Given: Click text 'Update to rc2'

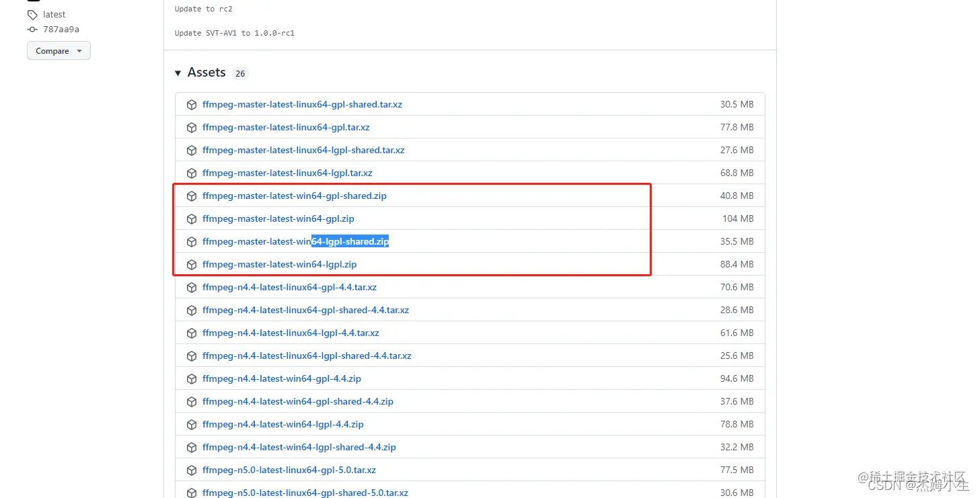Looking at the screenshot, I should 203,9.
